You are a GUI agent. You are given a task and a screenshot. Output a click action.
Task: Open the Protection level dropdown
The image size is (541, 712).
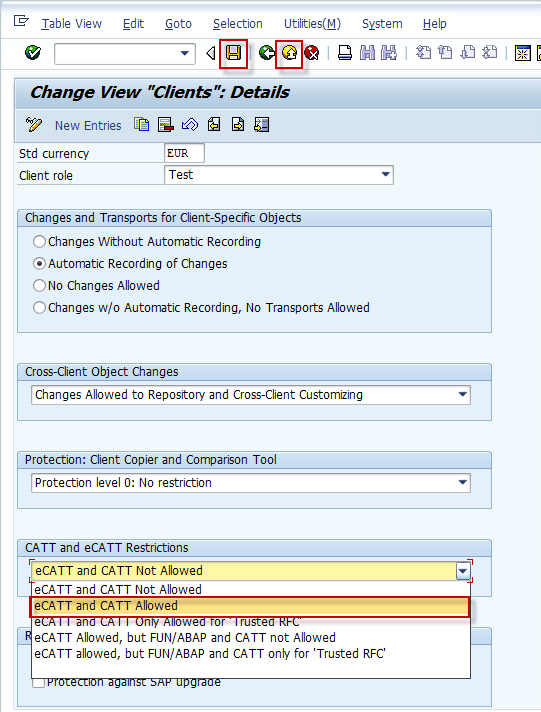(462, 483)
